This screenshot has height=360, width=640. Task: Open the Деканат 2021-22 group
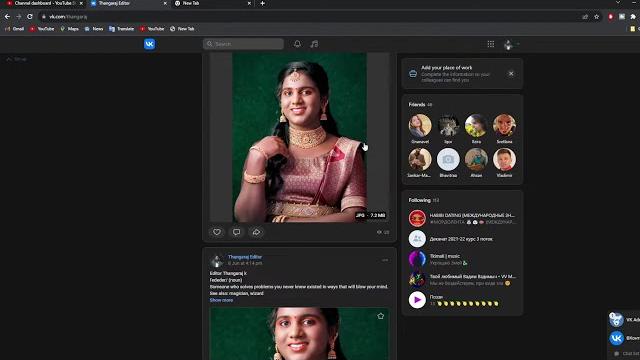click(462, 239)
